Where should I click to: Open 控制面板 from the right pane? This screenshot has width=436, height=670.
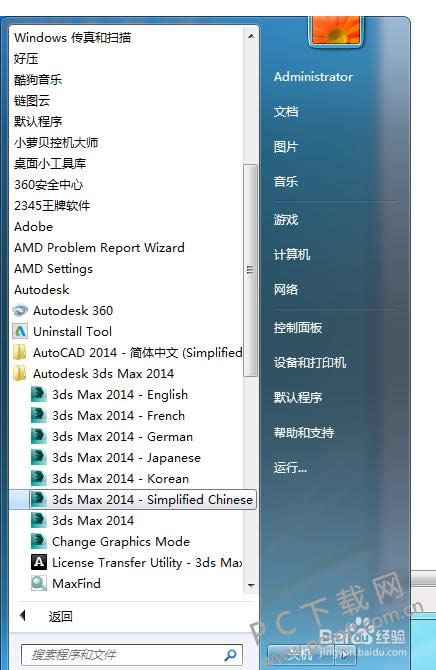[298, 328]
